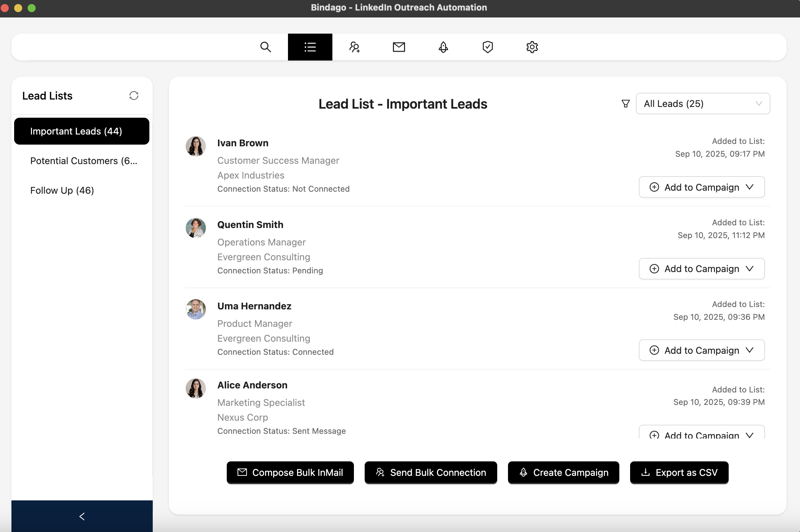Open the rocket campaigns tab icon

[443, 47]
